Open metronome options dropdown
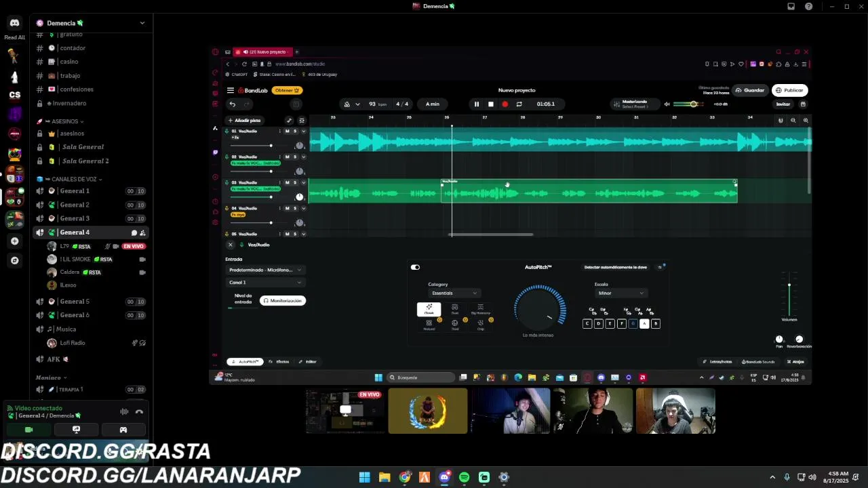The image size is (868, 488). coord(357,104)
